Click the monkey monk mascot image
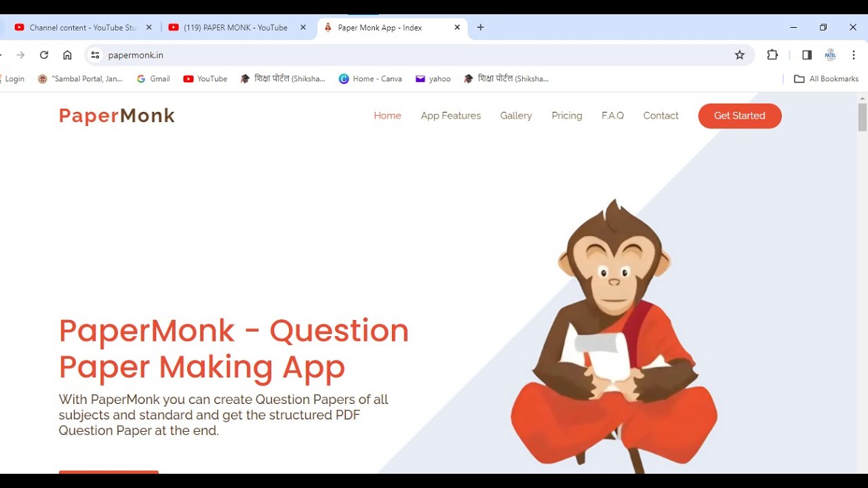Viewport: 868px width, 488px height. [x=614, y=335]
